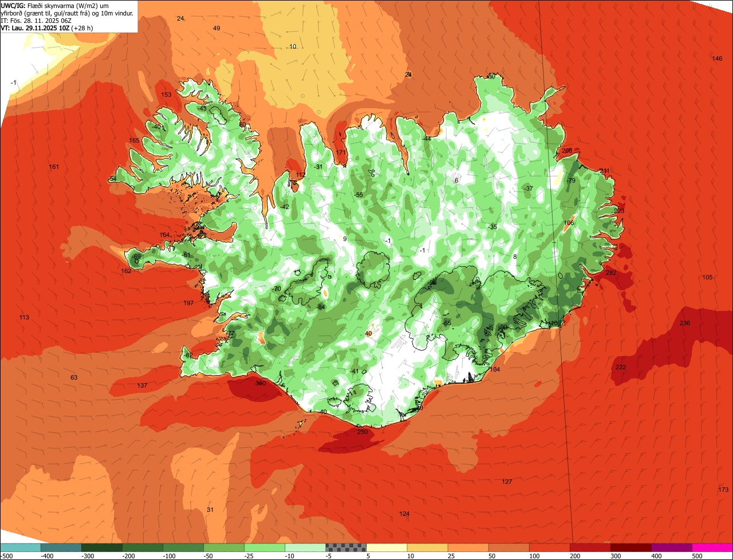The width and height of the screenshot is (733, 560).
Task: Select the 113 map value
Action: [24, 317]
